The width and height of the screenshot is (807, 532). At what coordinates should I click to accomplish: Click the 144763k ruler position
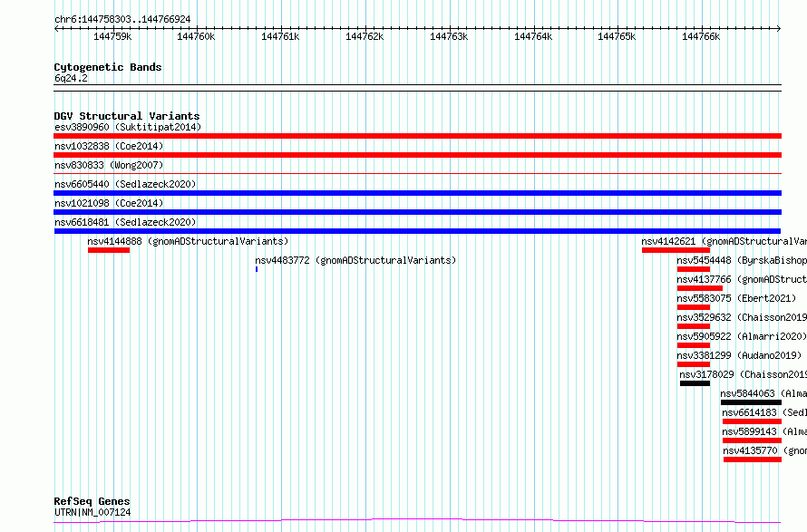tap(450, 37)
